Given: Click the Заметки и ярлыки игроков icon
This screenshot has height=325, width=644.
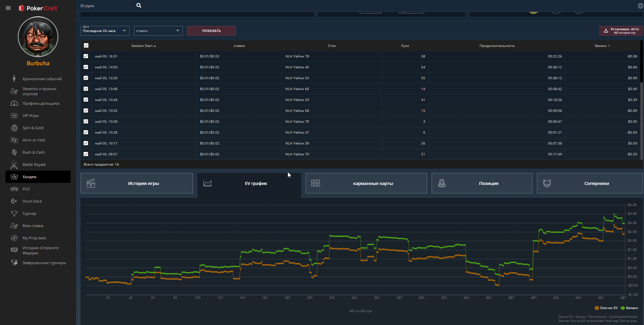Looking at the screenshot, I should click(14, 91).
